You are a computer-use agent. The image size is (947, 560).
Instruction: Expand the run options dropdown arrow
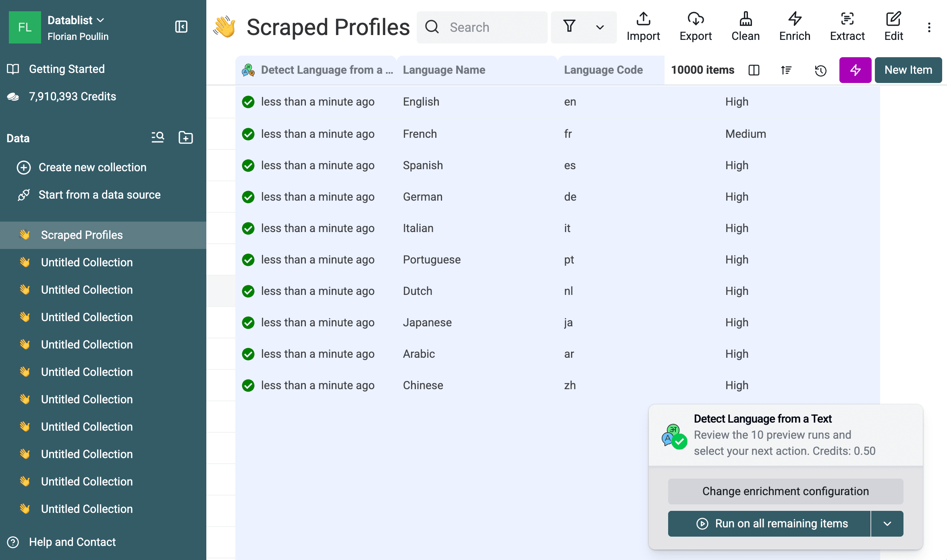(x=887, y=524)
